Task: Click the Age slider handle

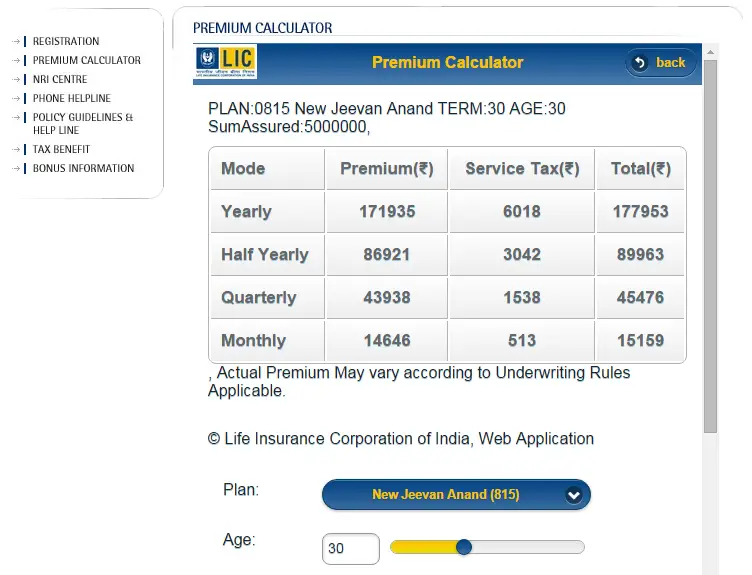Action: coord(464,547)
